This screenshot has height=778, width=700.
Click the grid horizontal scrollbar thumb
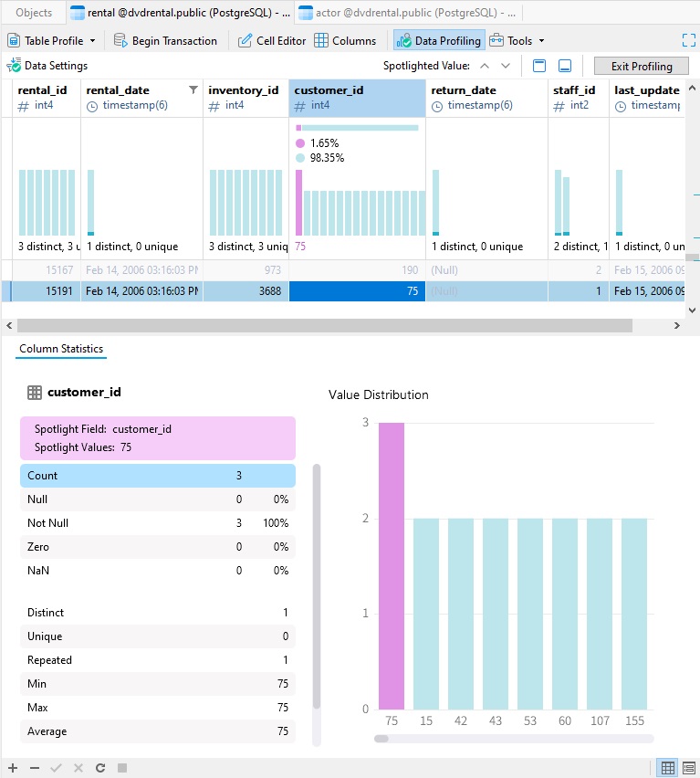tap(325, 325)
